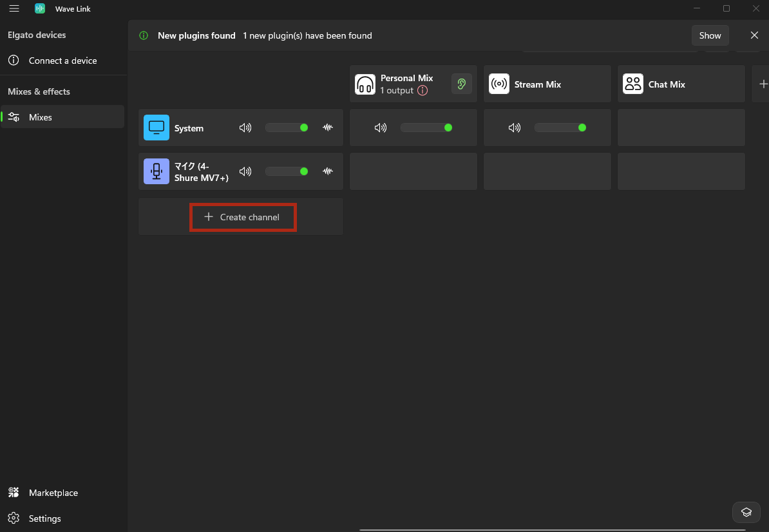Click the green info icon in banner
This screenshot has height=532, width=769.
[x=144, y=35]
